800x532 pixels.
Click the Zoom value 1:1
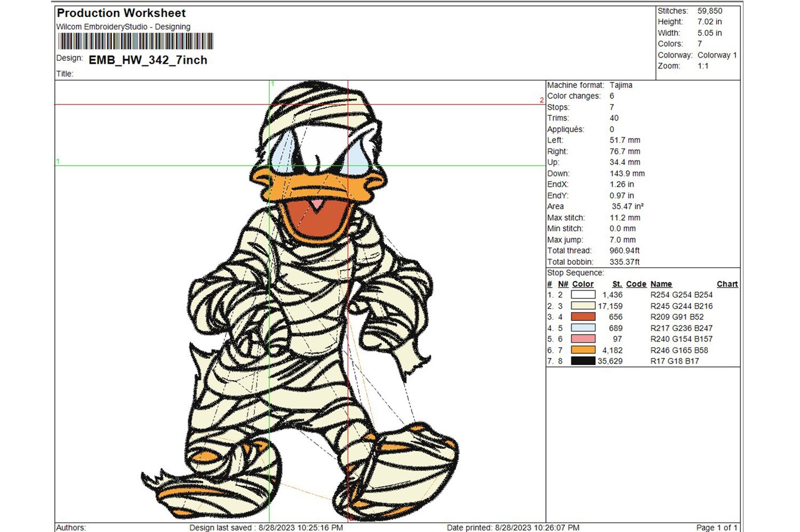point(703,66)
